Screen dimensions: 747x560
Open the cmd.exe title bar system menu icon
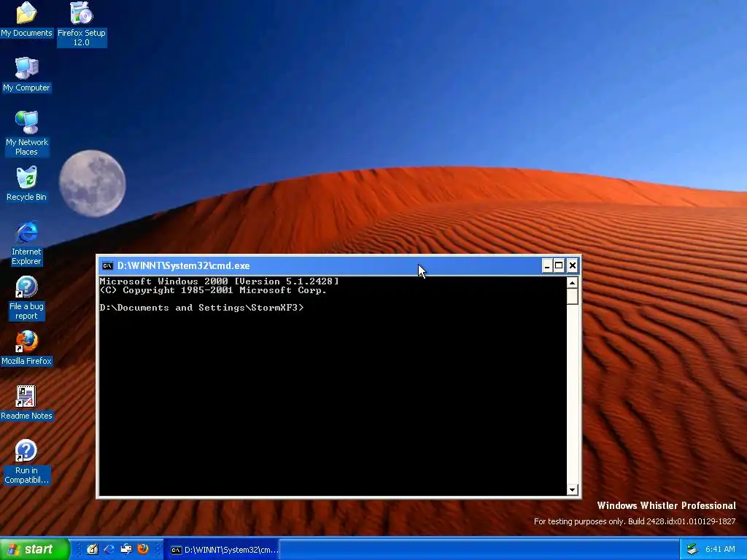point(108,265)
